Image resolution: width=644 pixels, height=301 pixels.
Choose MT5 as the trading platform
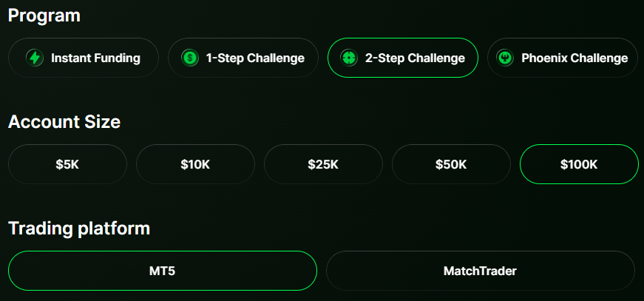(x=162, y=271)
